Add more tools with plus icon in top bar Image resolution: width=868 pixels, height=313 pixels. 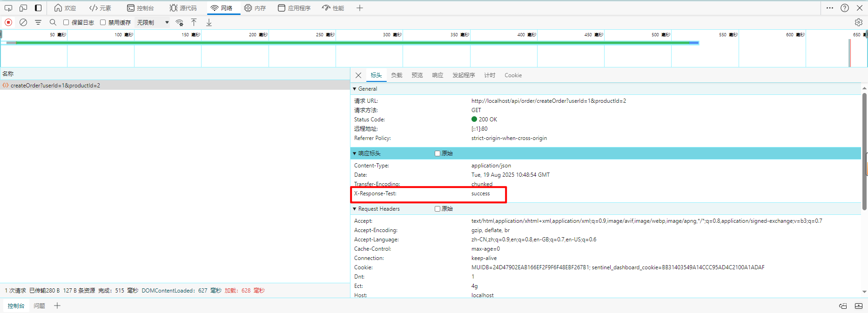[x=360, y=8]
